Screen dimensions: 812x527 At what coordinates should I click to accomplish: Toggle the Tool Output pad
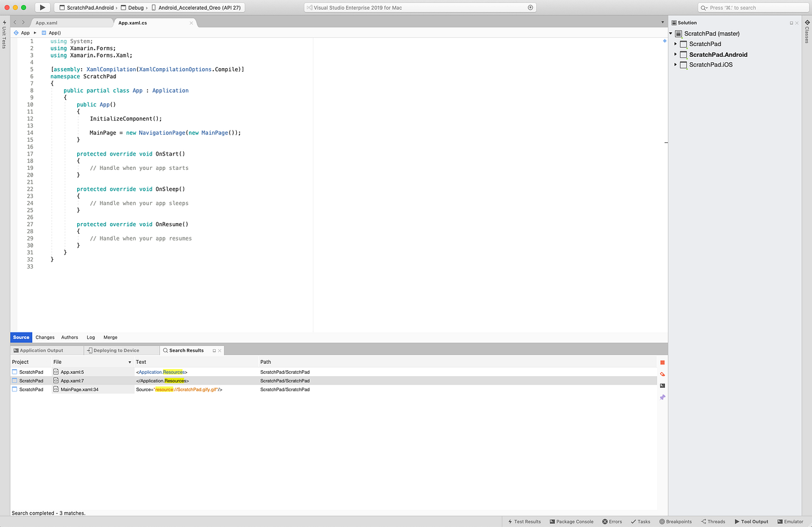[751, 521]
